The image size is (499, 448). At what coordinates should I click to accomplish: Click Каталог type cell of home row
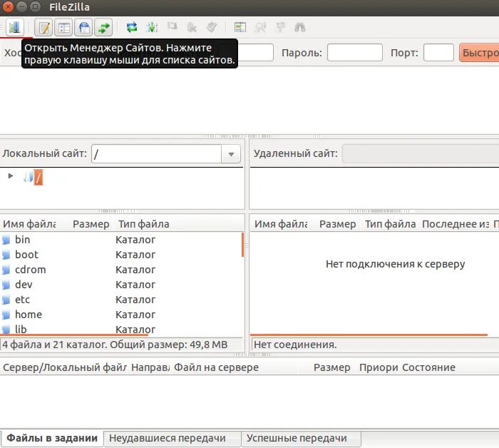(135, 315)
